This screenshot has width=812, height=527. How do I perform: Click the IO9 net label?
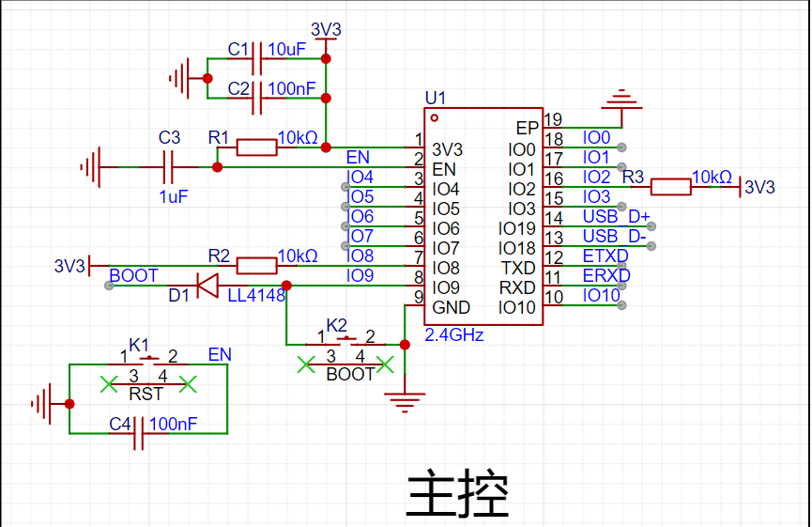(x=360, y=275)
